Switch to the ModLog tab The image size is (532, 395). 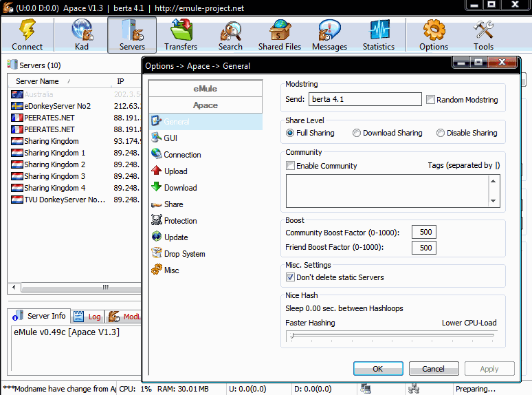point(124,317)
